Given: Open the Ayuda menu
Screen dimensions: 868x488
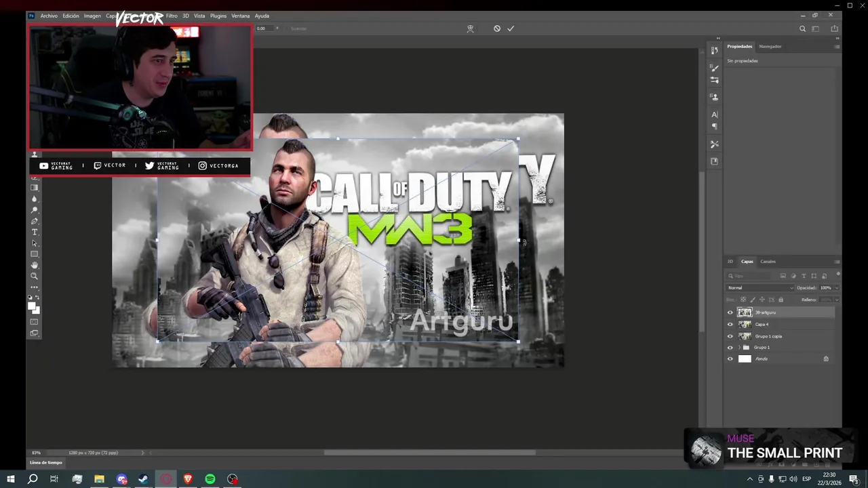Looking at the screenshot, I should tap(262, 16).
